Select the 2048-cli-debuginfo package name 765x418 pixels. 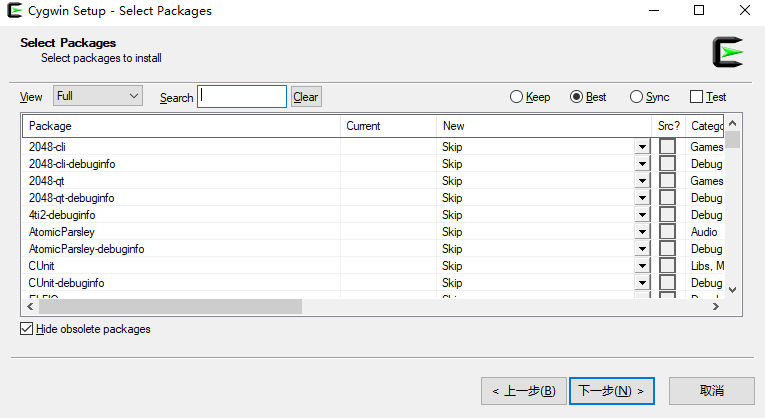pyautogui.click(x=72, y=164)
